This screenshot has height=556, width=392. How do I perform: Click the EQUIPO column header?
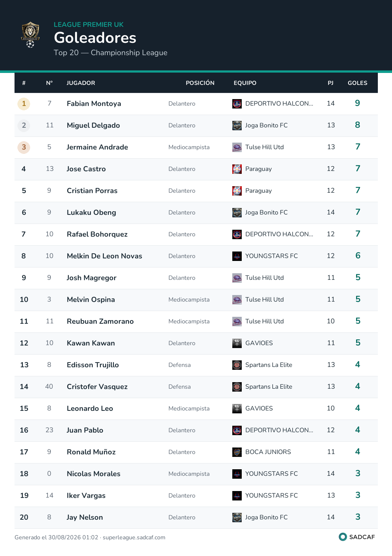pos(245,83)
